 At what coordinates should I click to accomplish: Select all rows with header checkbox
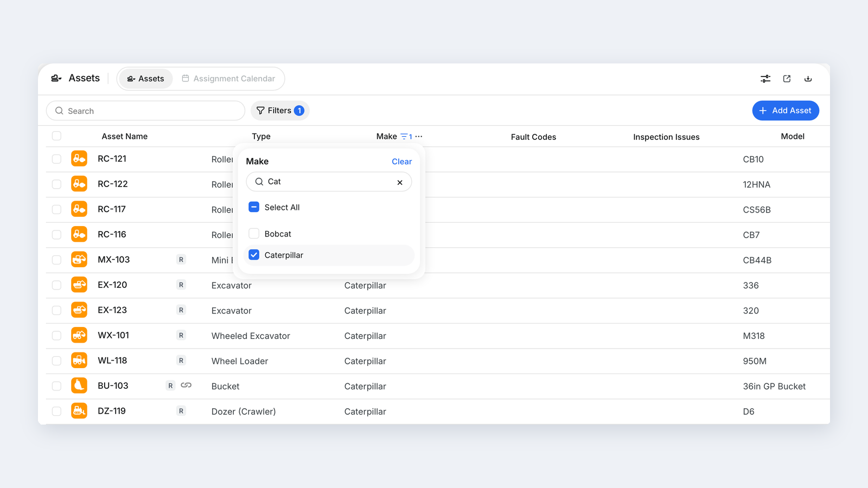click(56, 136)
